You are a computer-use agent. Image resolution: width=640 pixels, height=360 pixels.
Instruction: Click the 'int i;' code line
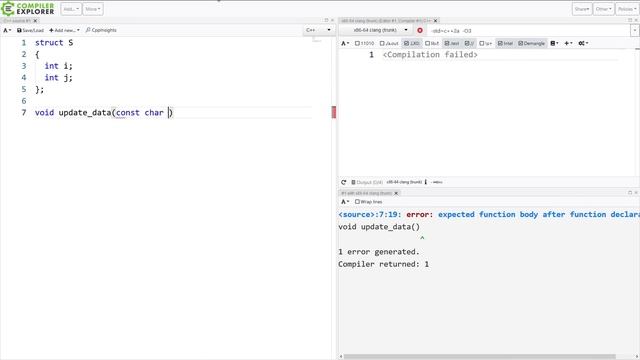click(58, 66)
